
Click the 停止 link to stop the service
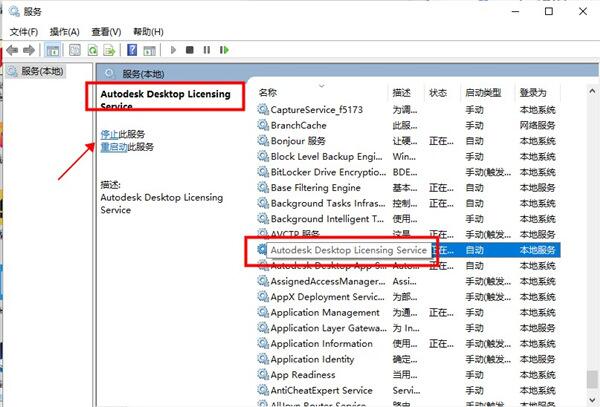pyautogui.click(x=109, y=133)
